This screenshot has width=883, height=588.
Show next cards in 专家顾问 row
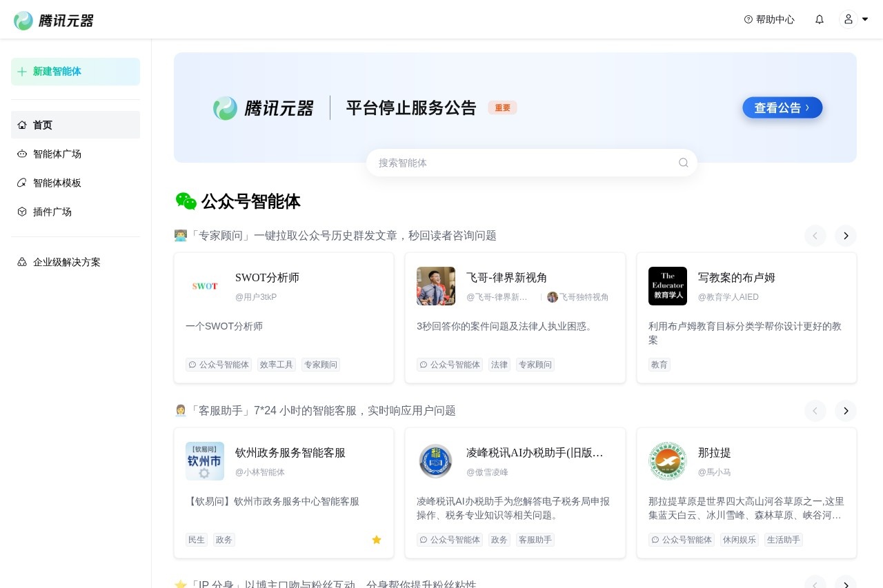[x=846, y=236]
